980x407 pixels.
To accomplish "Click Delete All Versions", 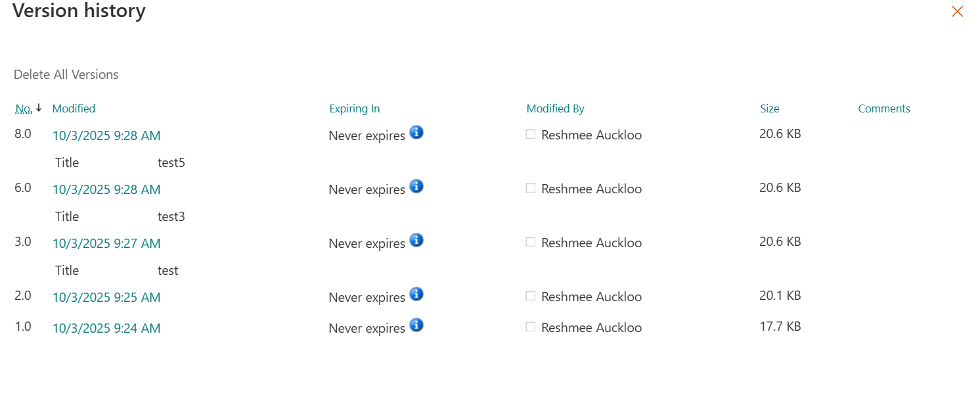I will click(66, 74).
